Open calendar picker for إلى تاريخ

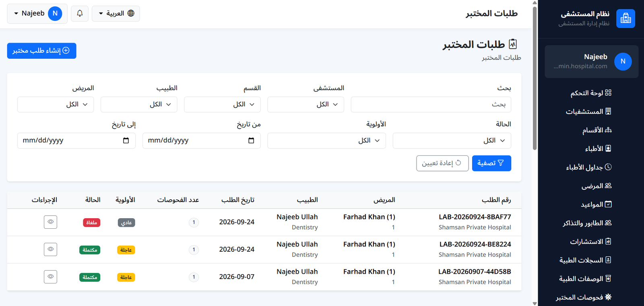[x=126, y=141]
